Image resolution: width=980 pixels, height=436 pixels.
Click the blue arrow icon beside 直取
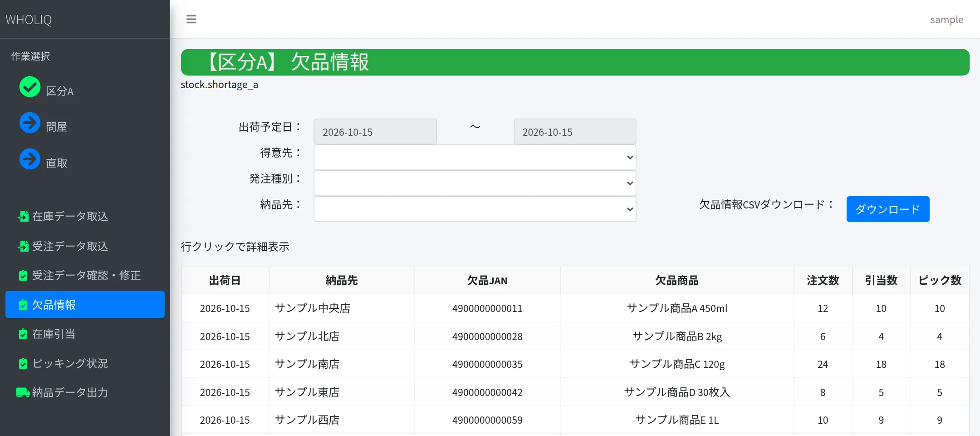point(30,159)
